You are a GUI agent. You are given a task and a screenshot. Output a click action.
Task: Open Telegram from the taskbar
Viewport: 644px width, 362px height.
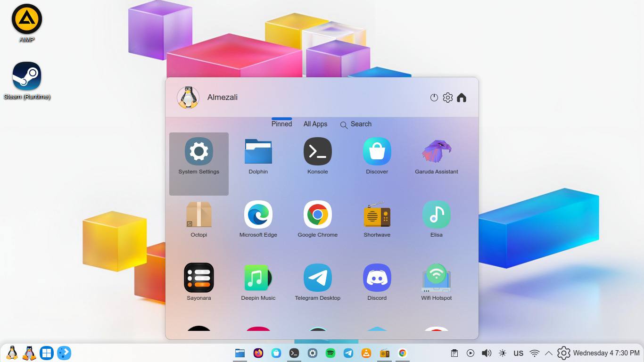(x=348, y=353)
